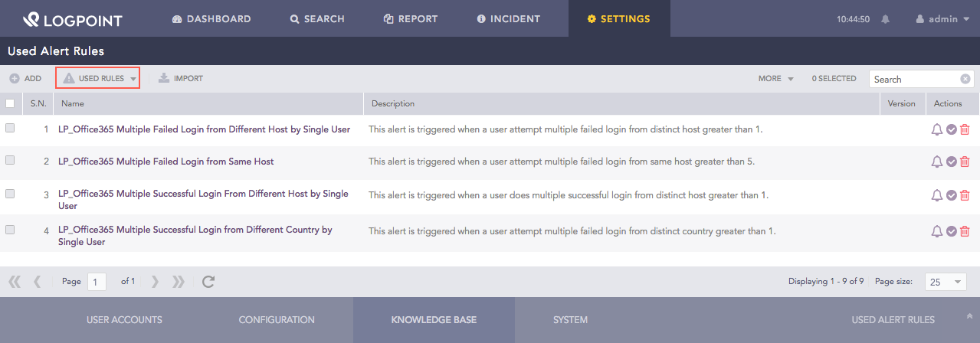This screenshot has width=980, height=343.
Task: Click the Import button
Action: pos(181,78)
